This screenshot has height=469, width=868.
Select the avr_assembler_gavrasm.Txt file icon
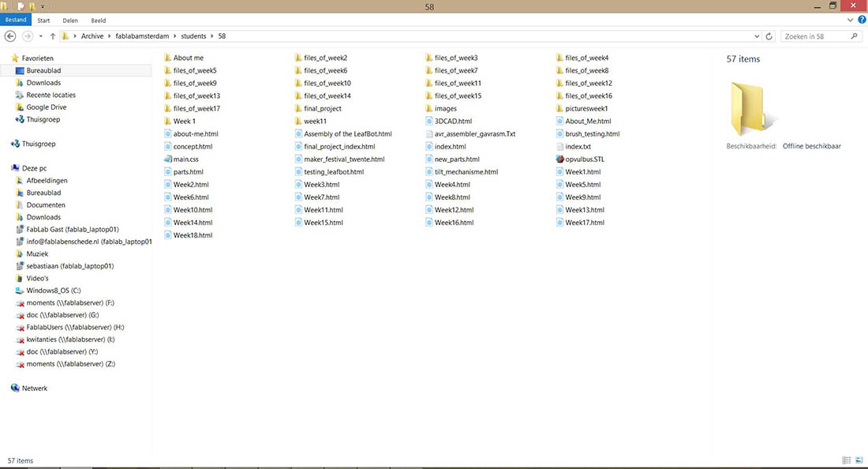pyautogui.click(x=429, y=133)
